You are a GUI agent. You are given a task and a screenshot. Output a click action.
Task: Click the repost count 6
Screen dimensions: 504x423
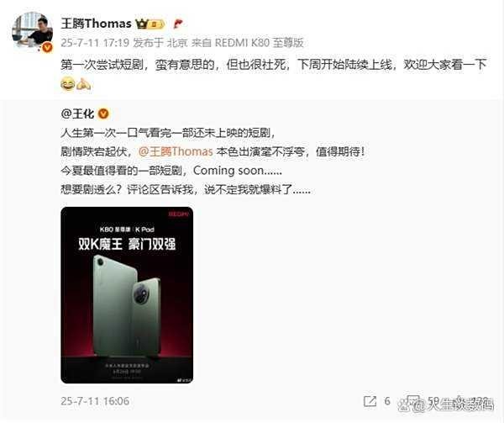387,401
